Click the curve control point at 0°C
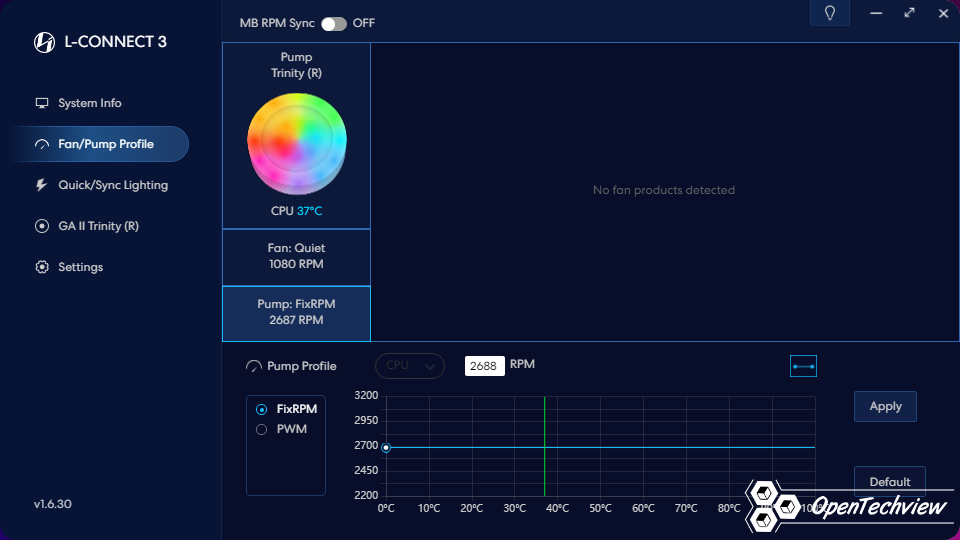This screenshot has height=540, width=960. pyautogui.click(x=386, y=448)
